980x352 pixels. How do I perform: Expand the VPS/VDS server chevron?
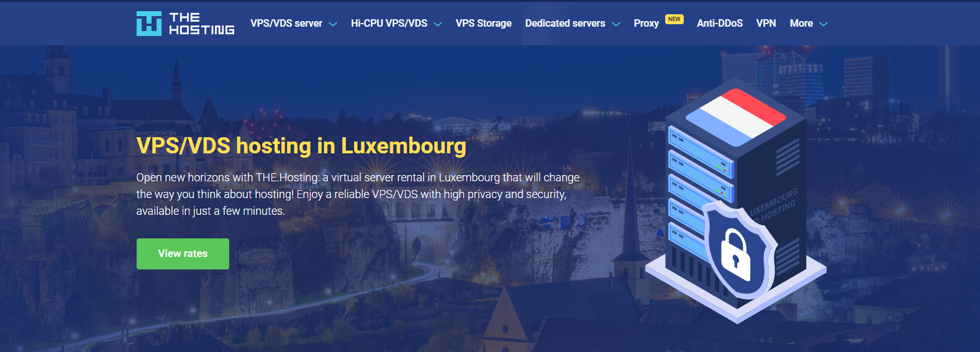333,24
